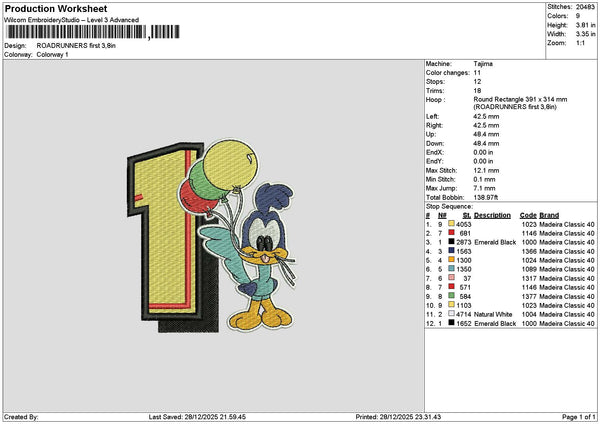Image resolution: width=600 pixels, height=424 pixels.
Task: Click the pink swatch in stop sequence row 7
Action: (x=452, y=278)
